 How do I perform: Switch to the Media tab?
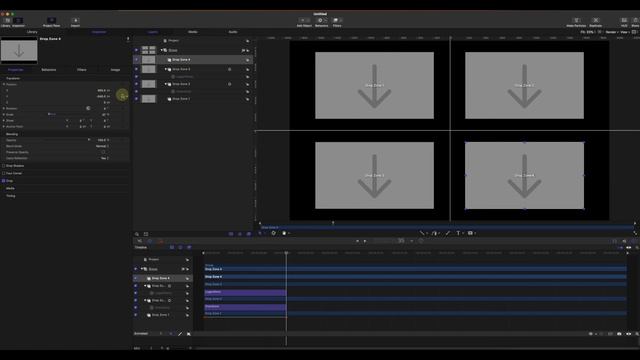tap(193, 32)
